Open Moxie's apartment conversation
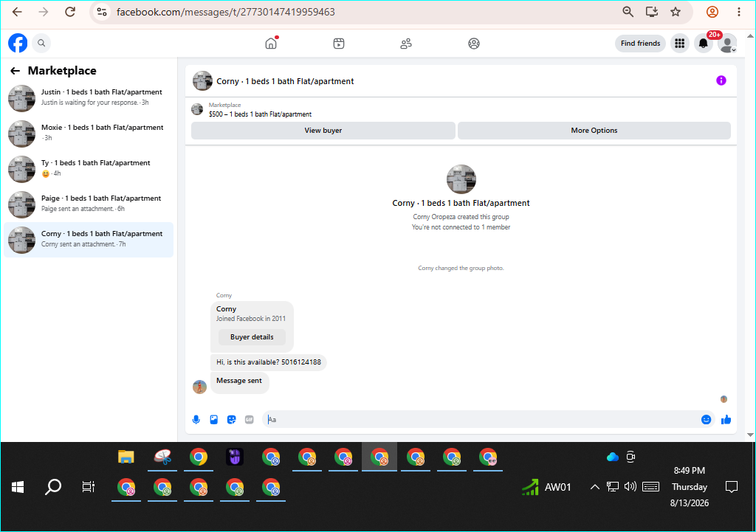756x532 pixels. coord(89,134)
